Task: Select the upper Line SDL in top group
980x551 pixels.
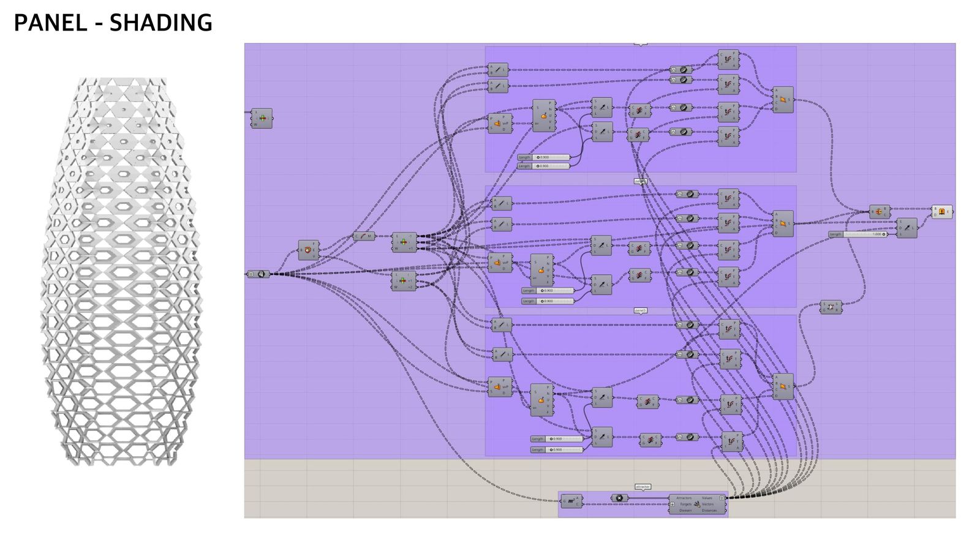Action: pyautogui.click(x=601, y=108)
